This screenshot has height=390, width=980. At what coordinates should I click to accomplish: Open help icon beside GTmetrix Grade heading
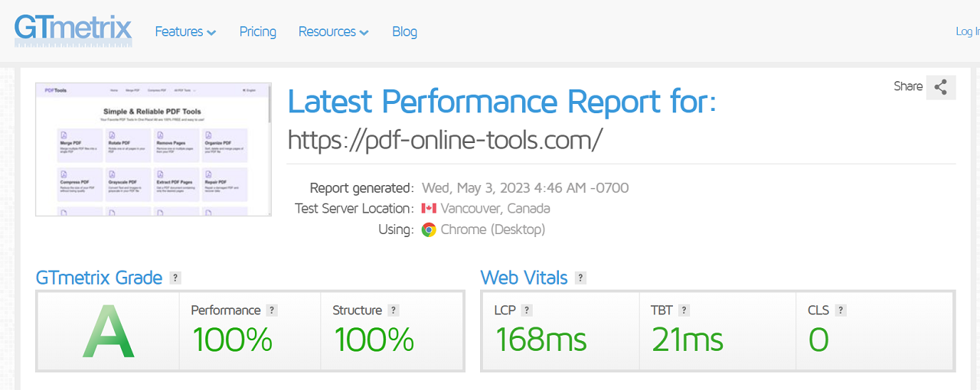[x=175, y=278]
